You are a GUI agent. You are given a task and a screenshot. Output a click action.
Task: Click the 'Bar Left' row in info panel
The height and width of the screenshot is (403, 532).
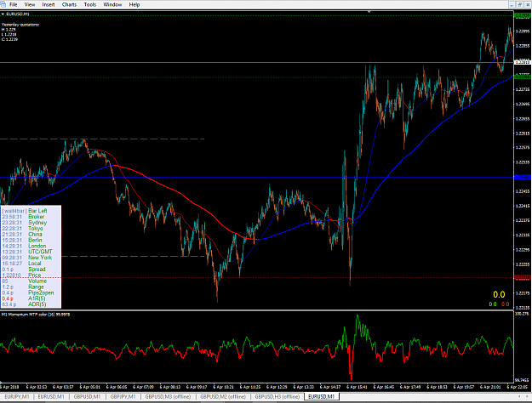pyautogui.click(x=25, y=211)
